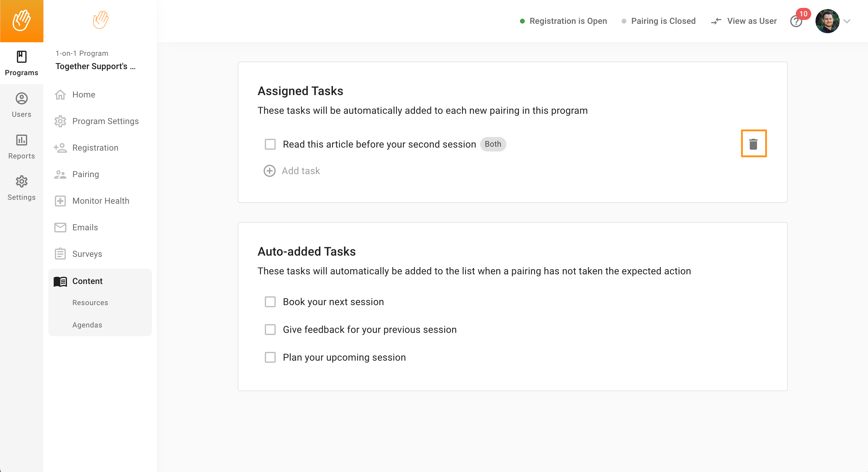The image size is (868, 472).
Task: Open the Resources submenu item
Action: point(90,303)
